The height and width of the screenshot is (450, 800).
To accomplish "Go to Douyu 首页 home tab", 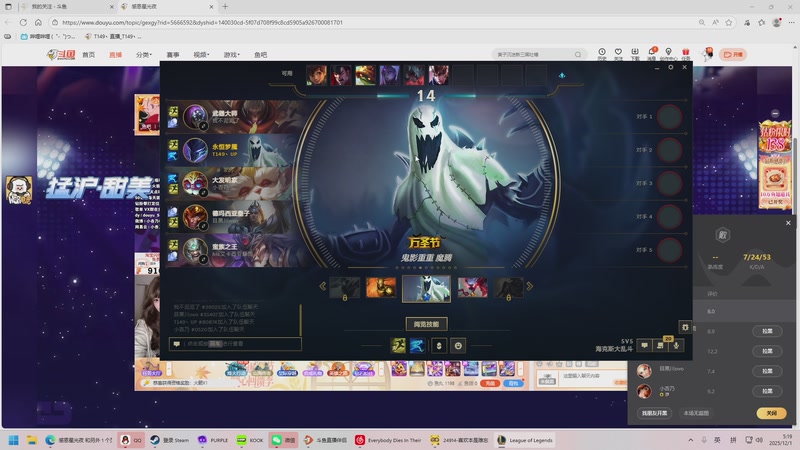I will coord(89,55).
